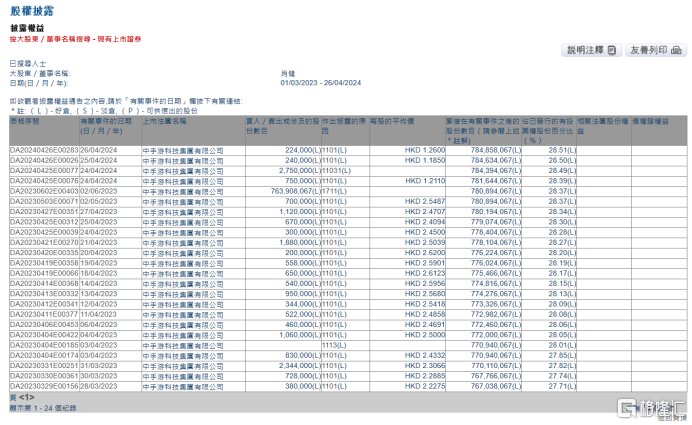Click company name link in the 26/04/2024 row
692x425 pixels.
[x=183, y=151]
